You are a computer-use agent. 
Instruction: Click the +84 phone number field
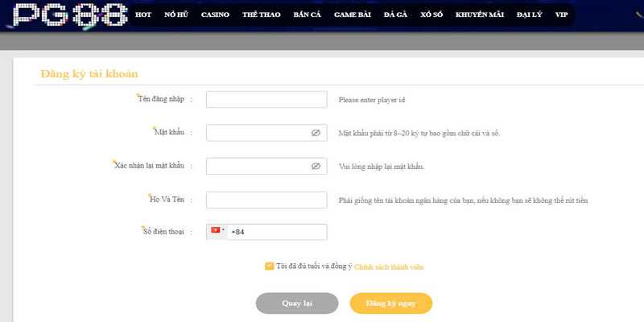(278, 232)
